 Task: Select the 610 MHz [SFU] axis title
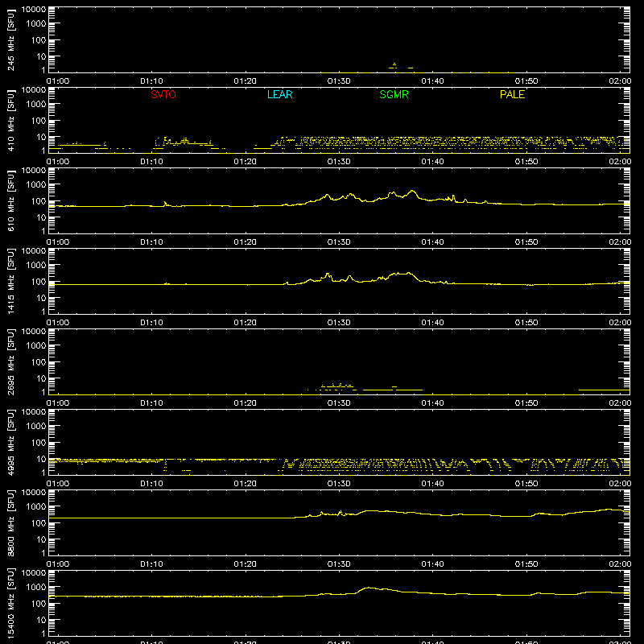coord(10,200)
